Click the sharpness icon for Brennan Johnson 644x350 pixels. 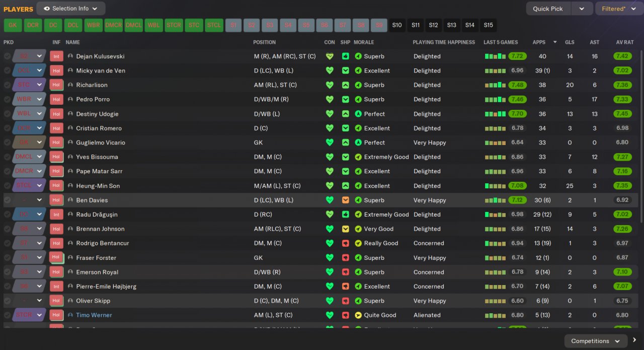346,229
